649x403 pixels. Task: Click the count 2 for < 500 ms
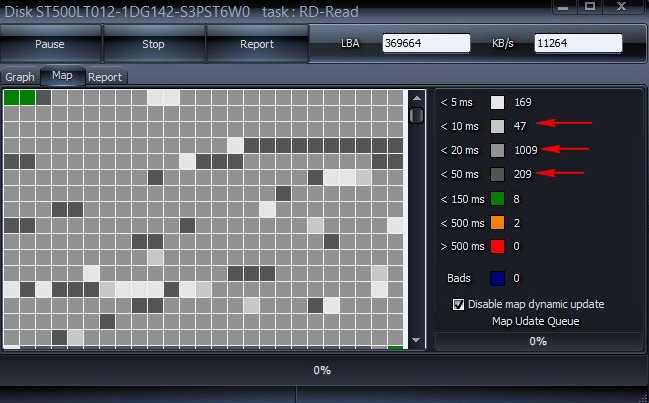517,223
